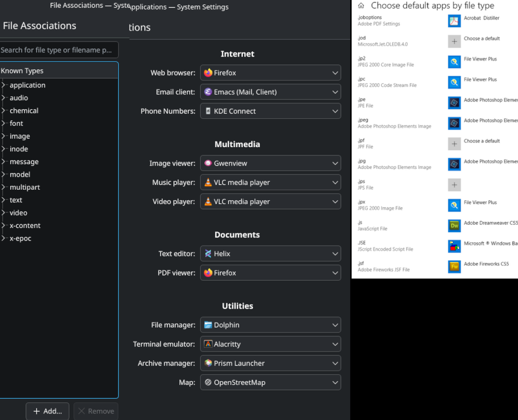Expand the audio type tree node
The width and height of the screenshot is (518, 420).
click(x=3, y=98)
